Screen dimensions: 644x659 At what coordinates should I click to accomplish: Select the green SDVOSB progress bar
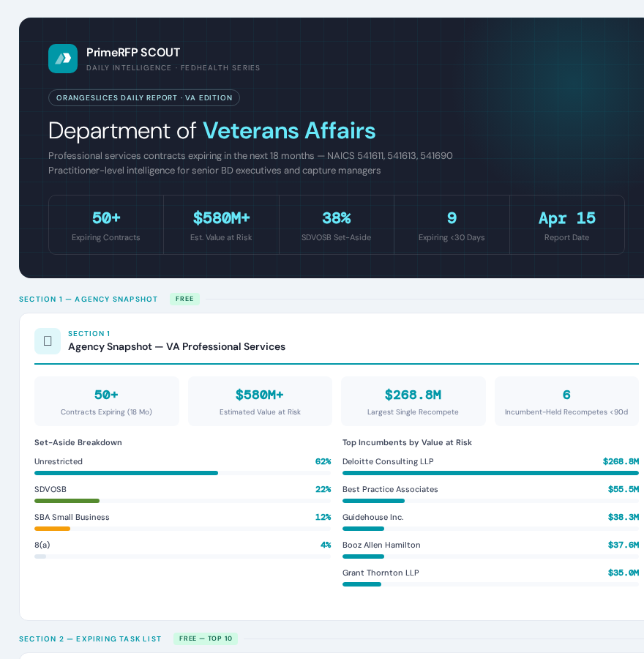pyautogui.click(x=67, y=501)
